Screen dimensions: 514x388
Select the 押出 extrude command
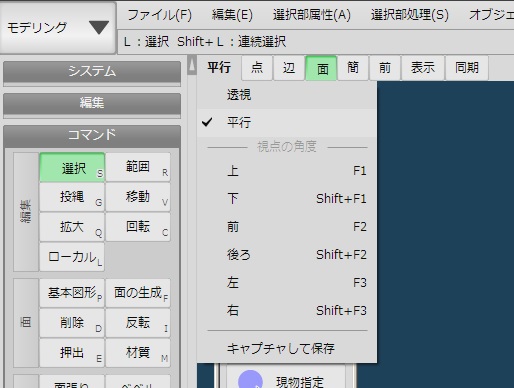[x=72, y=353]
